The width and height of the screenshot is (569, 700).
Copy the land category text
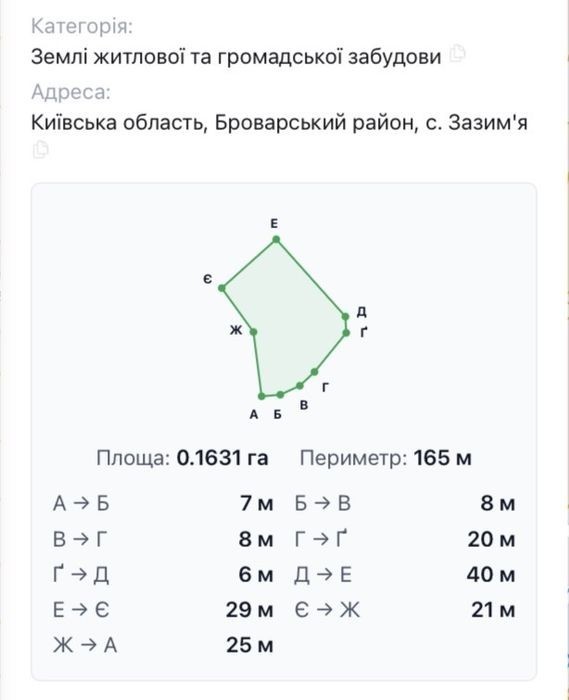[457, 54]
